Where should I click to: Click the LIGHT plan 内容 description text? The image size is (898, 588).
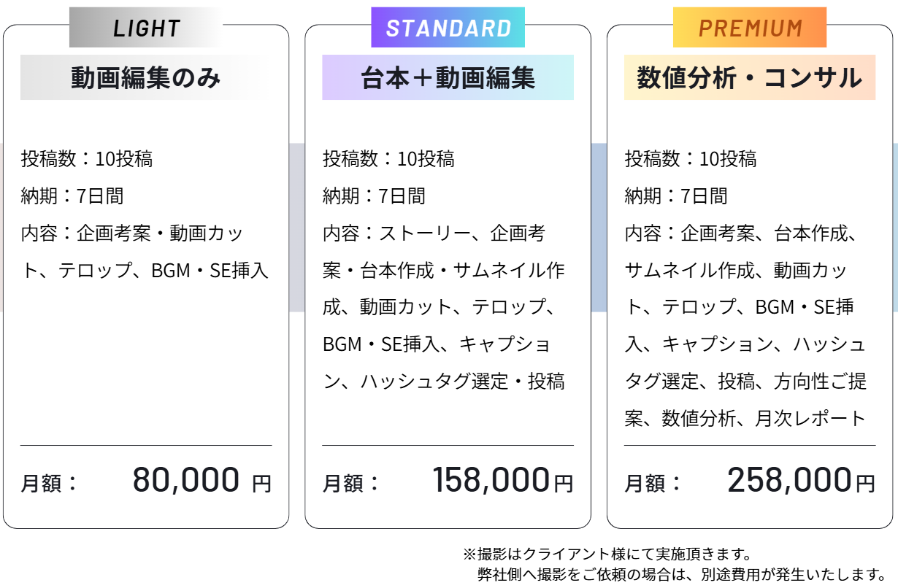point(145,252)
